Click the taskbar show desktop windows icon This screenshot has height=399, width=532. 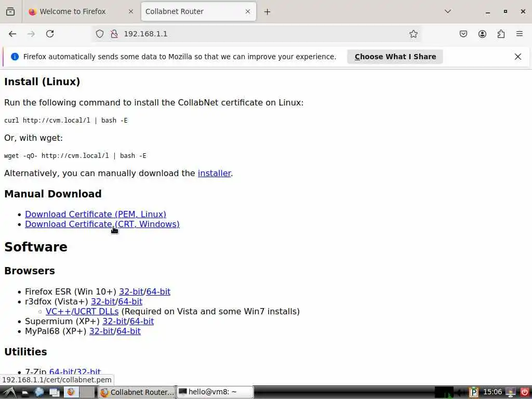pyautogui.click(x=55, y=393)
